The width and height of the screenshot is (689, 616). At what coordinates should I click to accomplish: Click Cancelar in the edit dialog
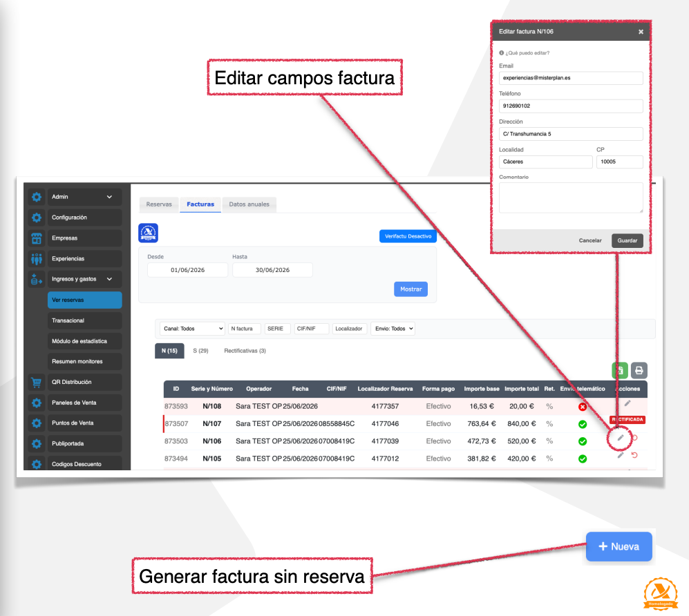(x=590, y=240)
